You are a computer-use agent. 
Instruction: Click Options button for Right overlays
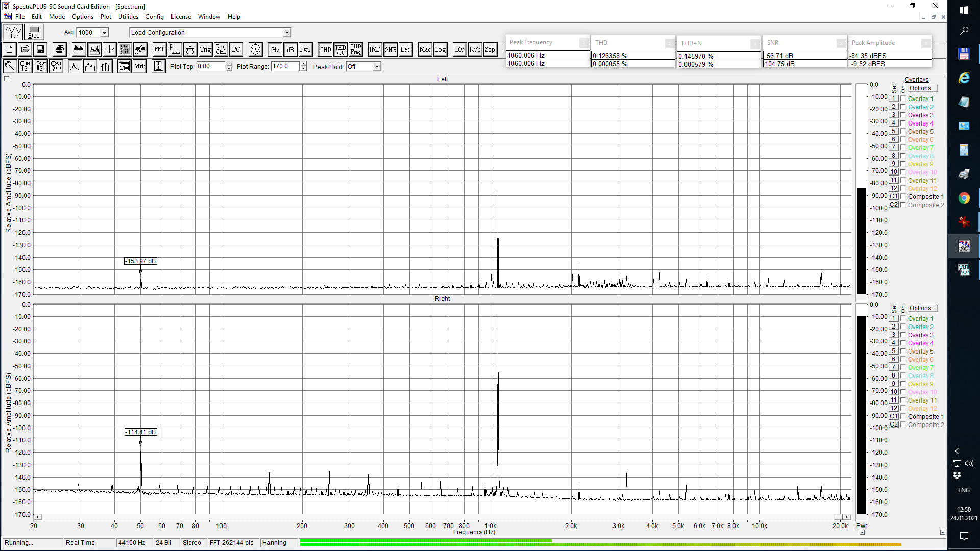click(x=922, y=308)
